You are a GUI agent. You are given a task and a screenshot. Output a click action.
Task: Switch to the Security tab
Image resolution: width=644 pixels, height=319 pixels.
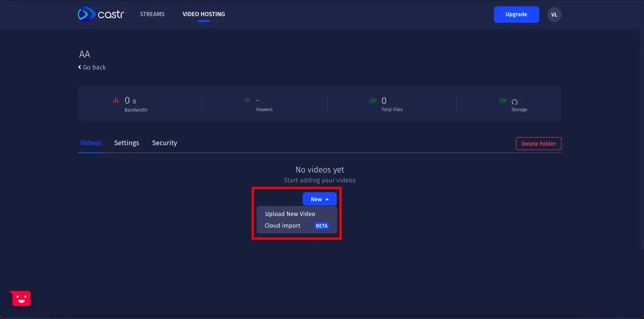(165, 143)
